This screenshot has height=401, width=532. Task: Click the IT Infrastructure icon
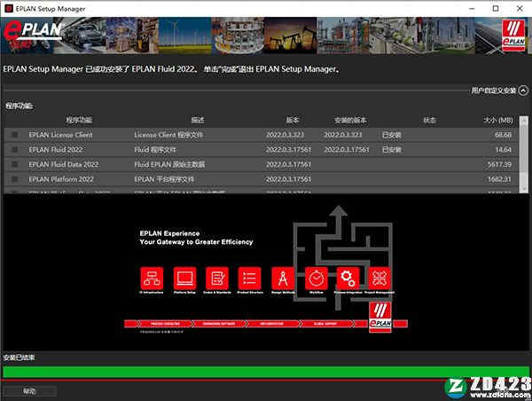click(153, 277)
